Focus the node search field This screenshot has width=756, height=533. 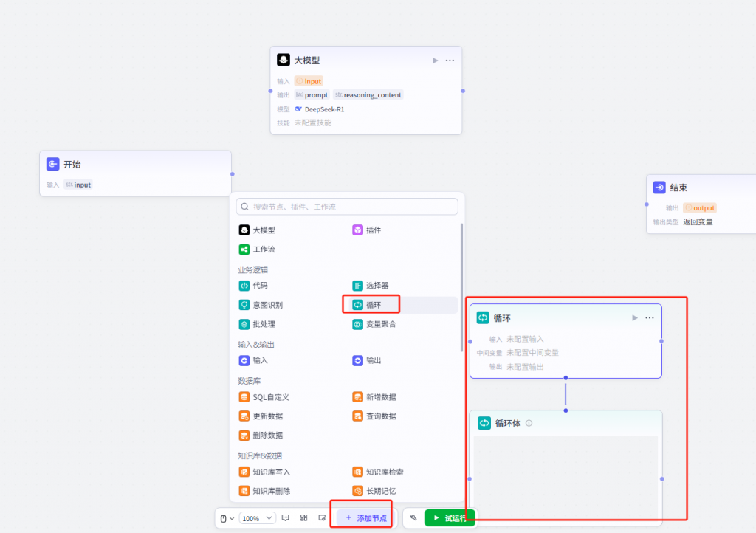tap(347, 207)
